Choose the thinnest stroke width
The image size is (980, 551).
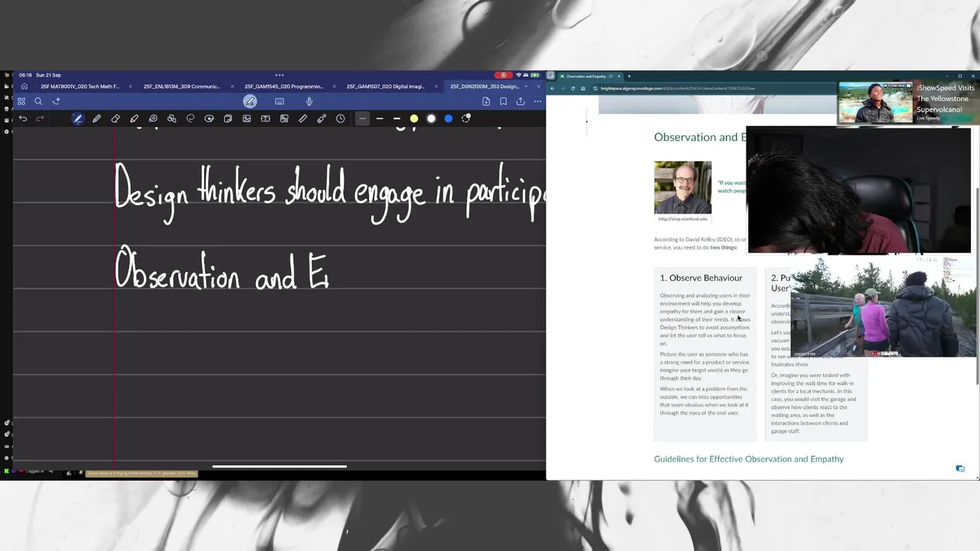[x=362, y=119]
